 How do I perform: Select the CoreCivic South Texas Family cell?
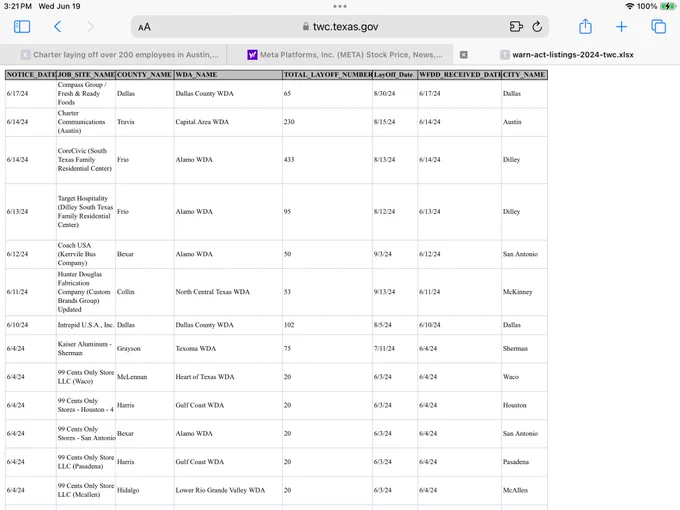click(x=86, y=160)
